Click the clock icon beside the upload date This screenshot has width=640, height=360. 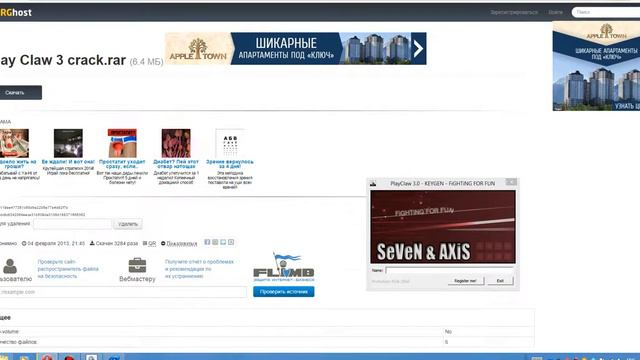tap(24, 243)
